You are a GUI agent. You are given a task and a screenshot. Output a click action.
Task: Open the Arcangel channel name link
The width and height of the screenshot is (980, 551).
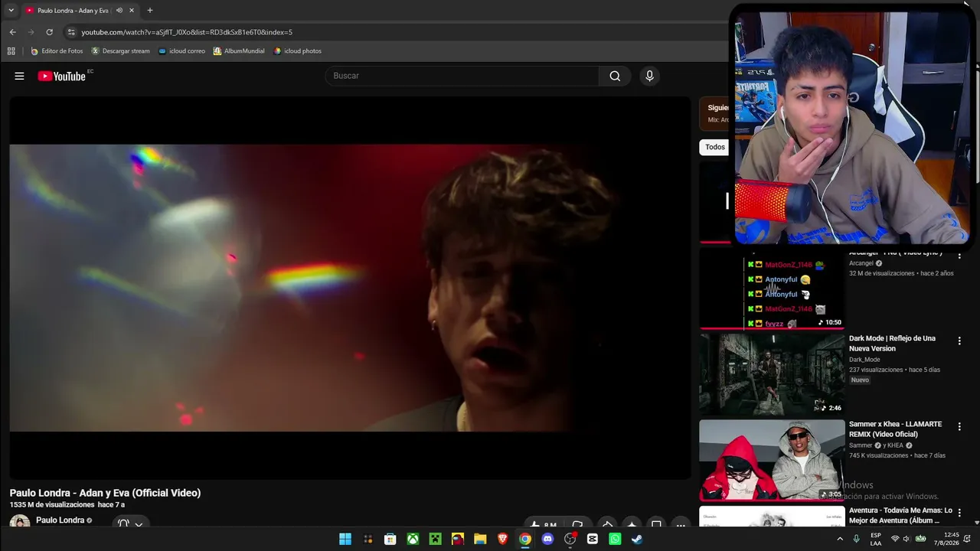click(861, 263)
